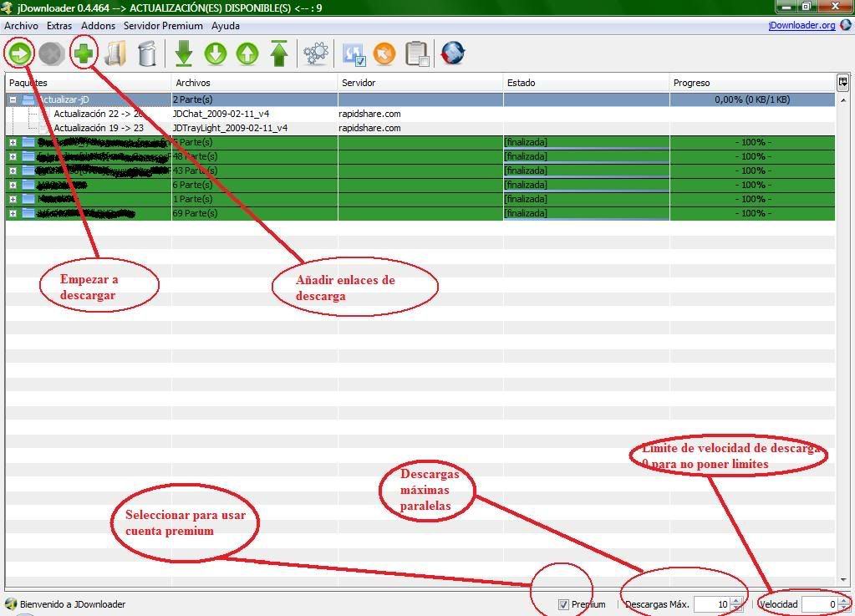The height and width of the screenshot is (616, 855).
Task: Visit the jDownloader.org link
Action: click(802, 25)
